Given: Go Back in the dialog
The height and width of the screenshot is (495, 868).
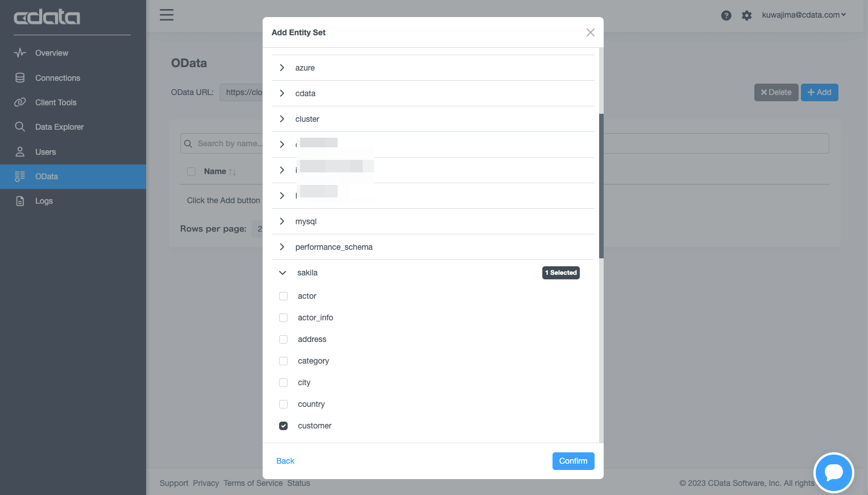Looking at the screenshot, I should [285, 461].
